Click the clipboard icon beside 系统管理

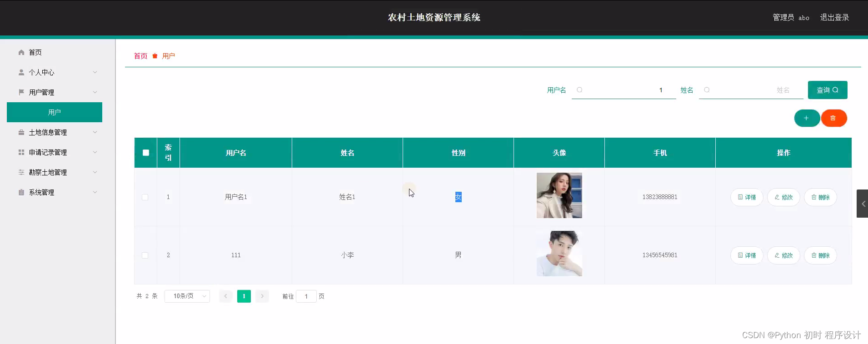click(x=21, y=192)
